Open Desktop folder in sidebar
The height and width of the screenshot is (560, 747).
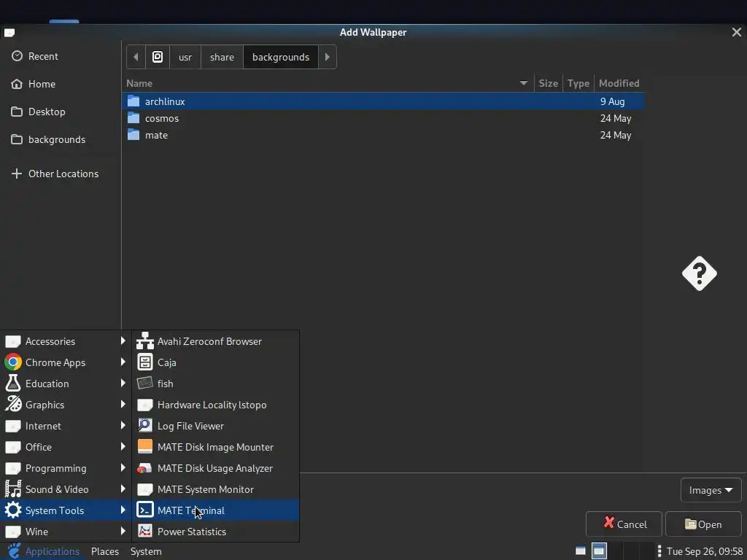coord(61,112)
